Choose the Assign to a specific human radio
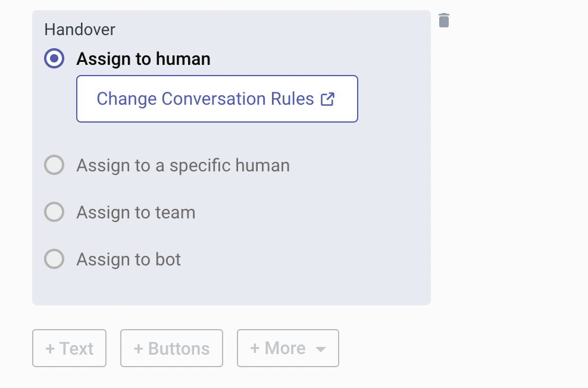 (54, 165)
